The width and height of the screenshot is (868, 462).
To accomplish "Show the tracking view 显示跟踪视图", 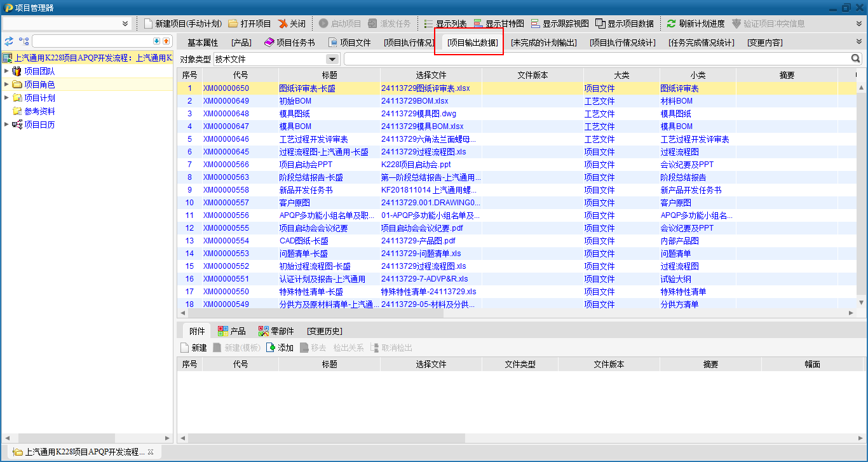I will (536, 24).
